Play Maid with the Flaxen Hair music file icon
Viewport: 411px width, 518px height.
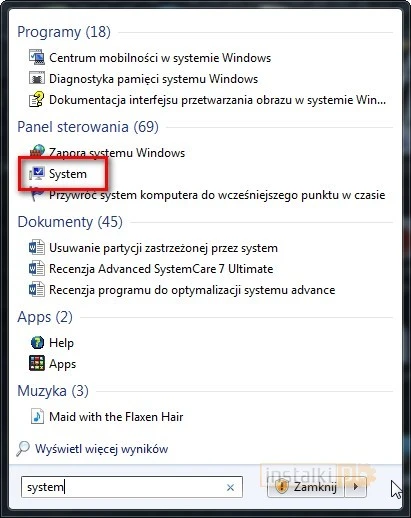pos(37,416)
